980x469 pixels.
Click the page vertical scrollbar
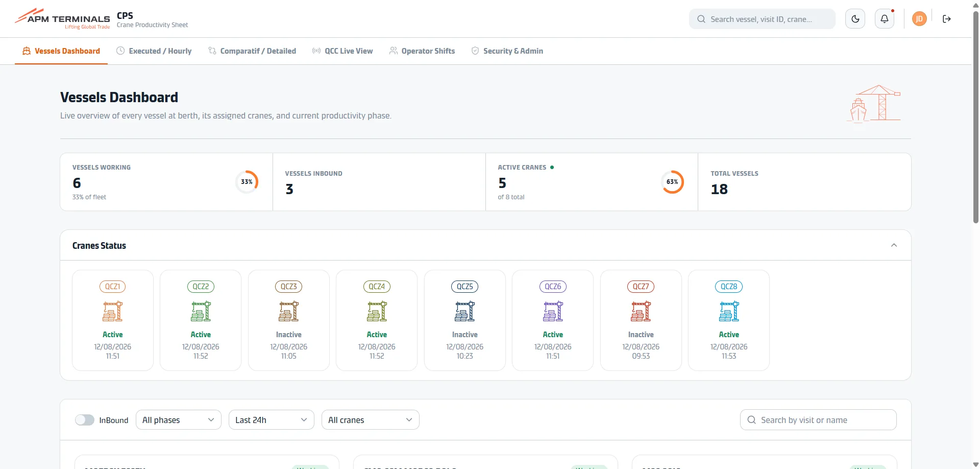click(975, 118)
